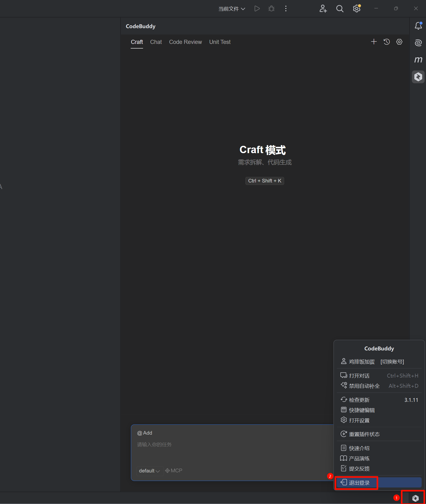Image resolution: width=426 pixels, height=504 pixels.
Task: Toggle 禁用自动补全 in the CodeBuddy menu
Action: 364,386
